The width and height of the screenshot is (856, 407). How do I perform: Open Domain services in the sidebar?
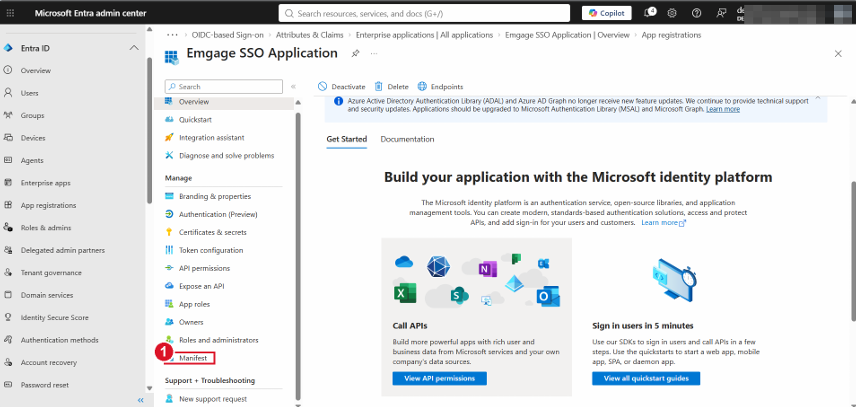coord(47,295)
